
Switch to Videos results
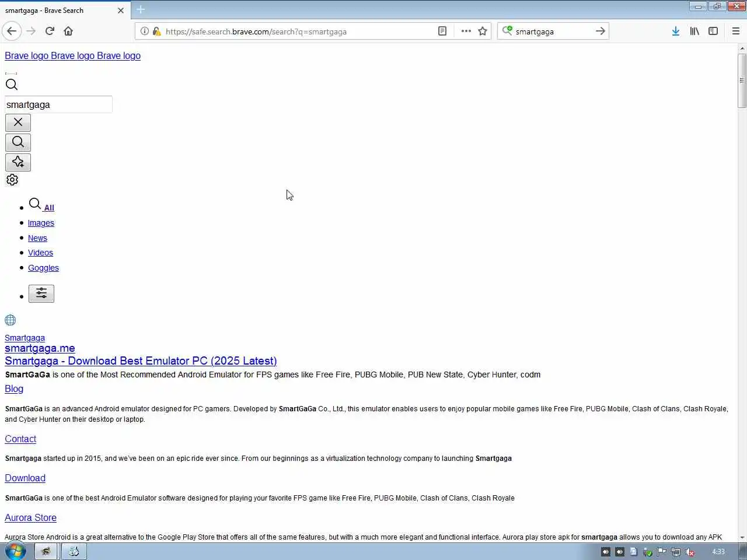coord(40,253)
